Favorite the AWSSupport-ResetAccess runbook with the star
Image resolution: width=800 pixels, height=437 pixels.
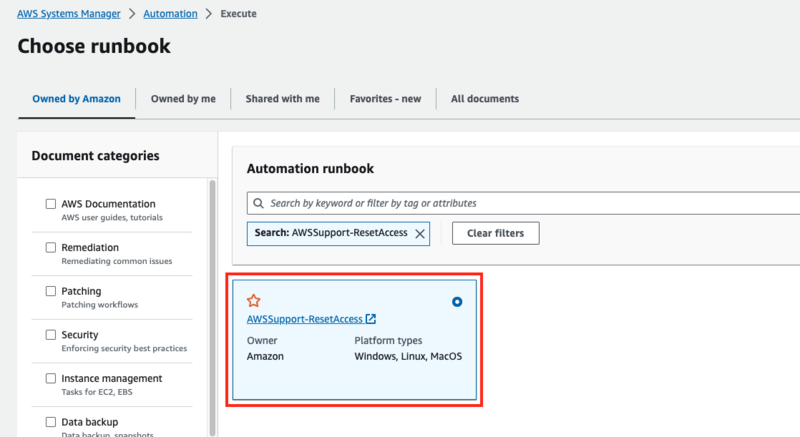[x=254, y=301]
